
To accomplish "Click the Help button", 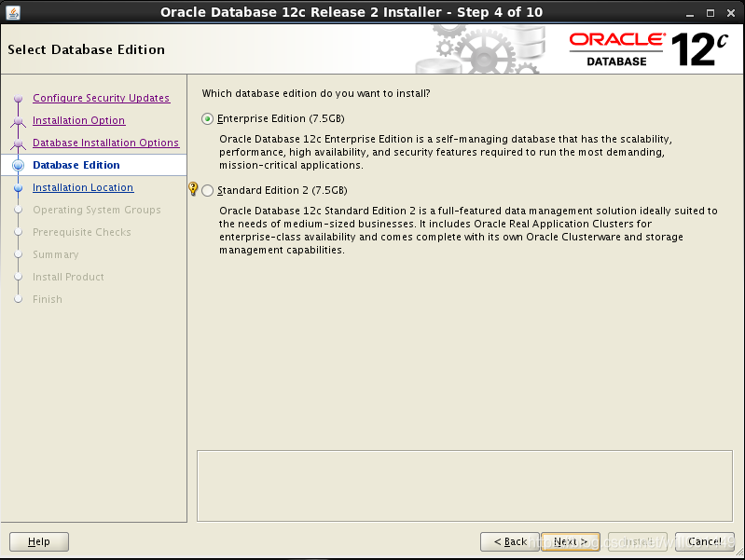I will pos(39,541).
